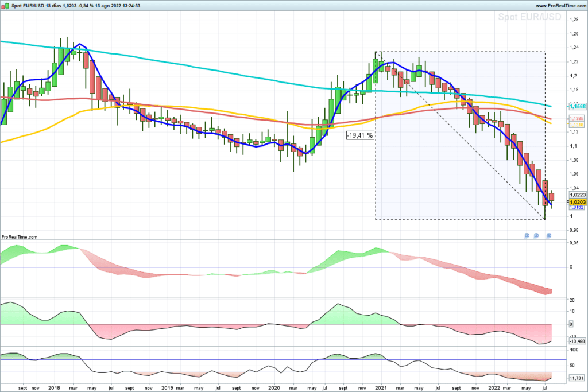Viewport: 588px width, 392px height.
Task: Select the red 1,1385 average label
Action: point(577,118)
